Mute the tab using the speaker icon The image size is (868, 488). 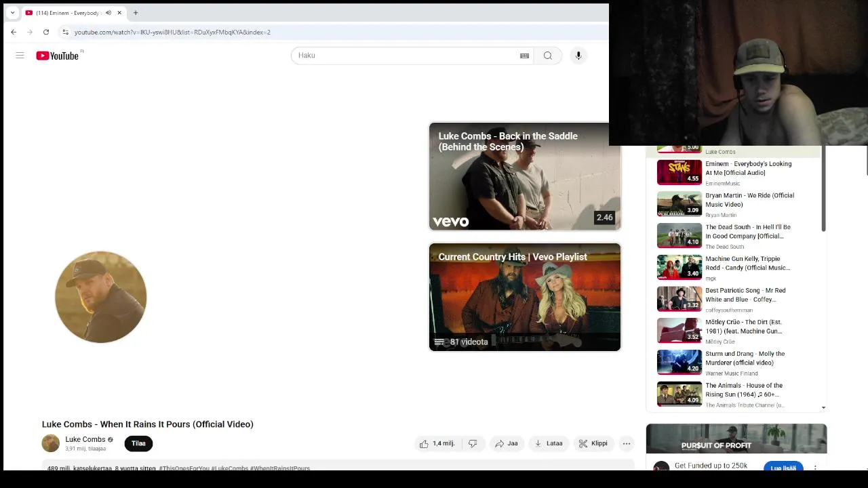coord(108,13)
